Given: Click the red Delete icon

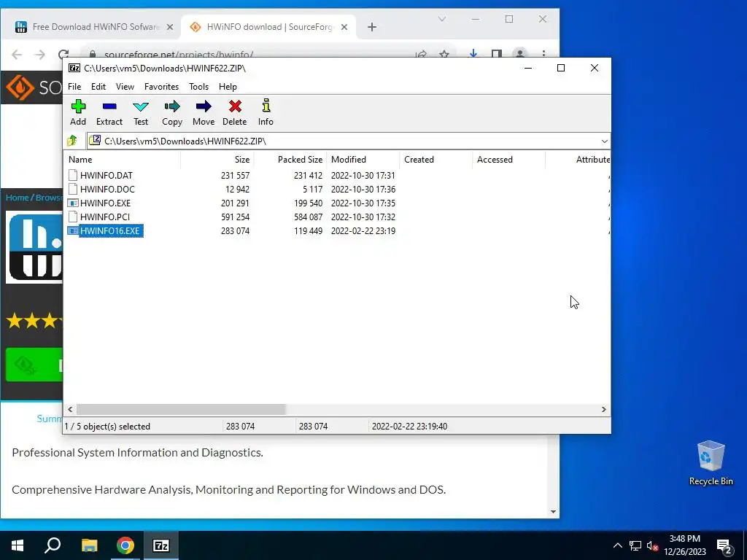Looking at the screenshot, I should (235, 106).
